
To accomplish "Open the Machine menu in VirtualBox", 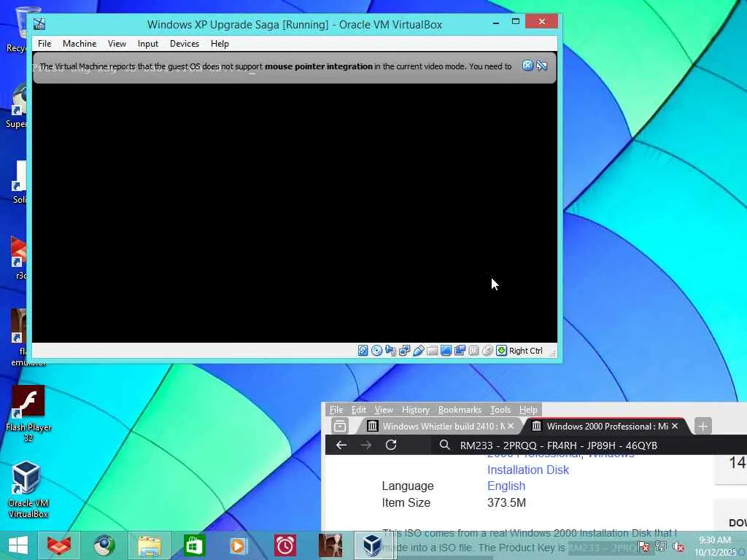I will (x=80, y=44).
